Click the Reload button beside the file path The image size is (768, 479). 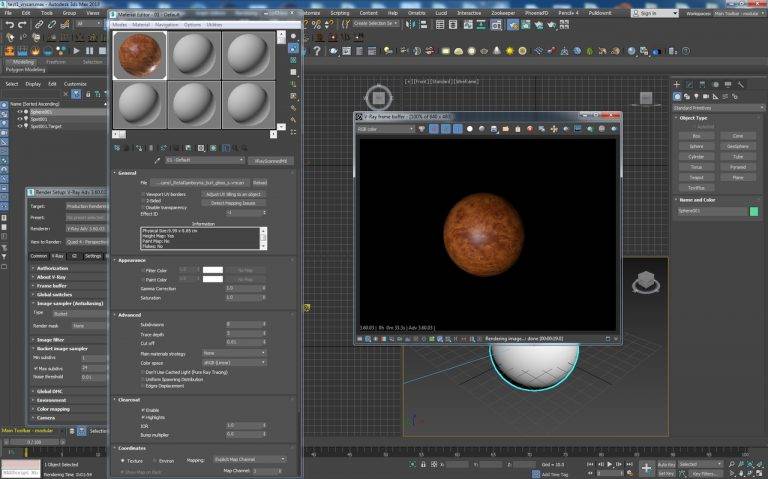point(260,183)
